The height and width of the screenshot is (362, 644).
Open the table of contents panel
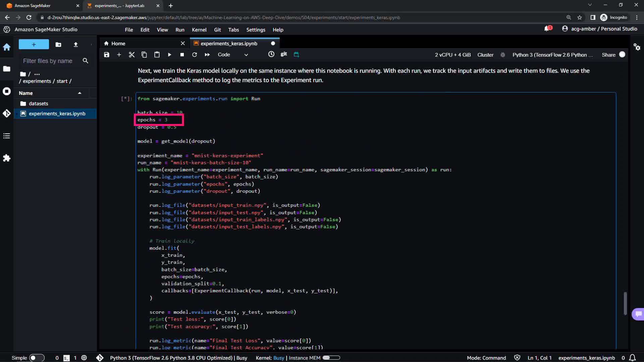pos(7,136)
